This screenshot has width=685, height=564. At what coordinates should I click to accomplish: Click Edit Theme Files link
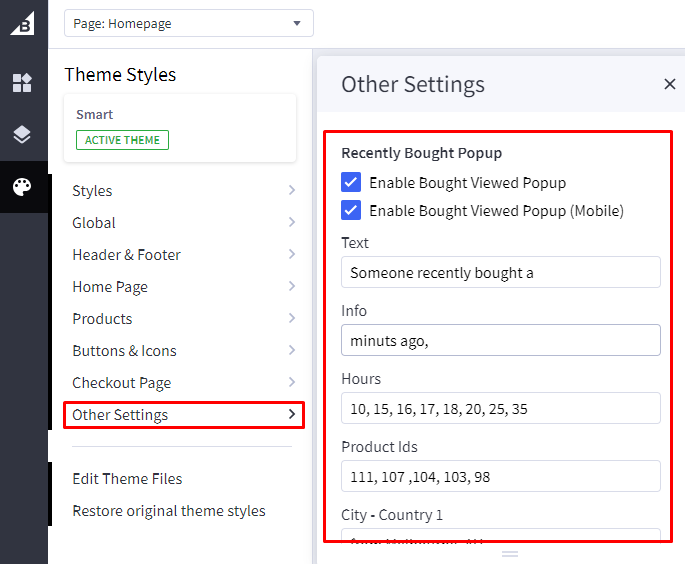point(127,479)
